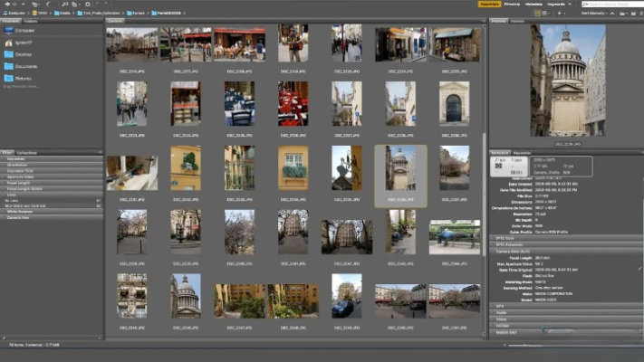Open the Computer favorite

coord(24,29)
